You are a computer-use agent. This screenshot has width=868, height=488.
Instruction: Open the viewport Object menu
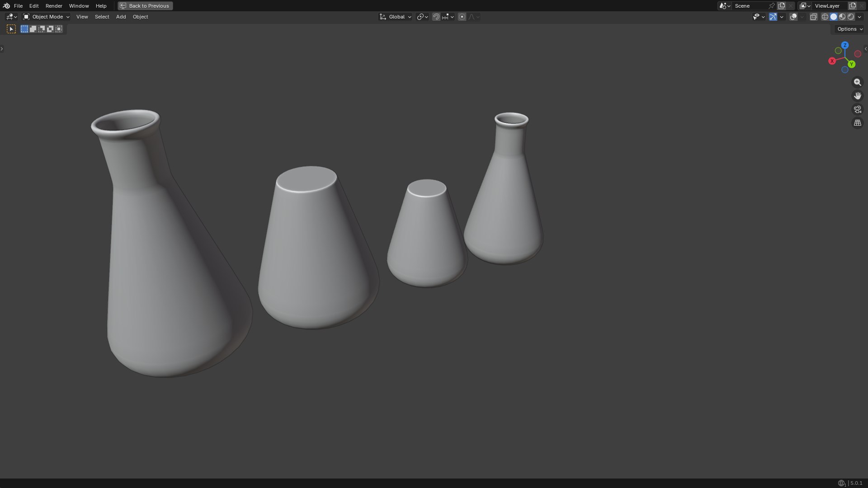point(140,17)
